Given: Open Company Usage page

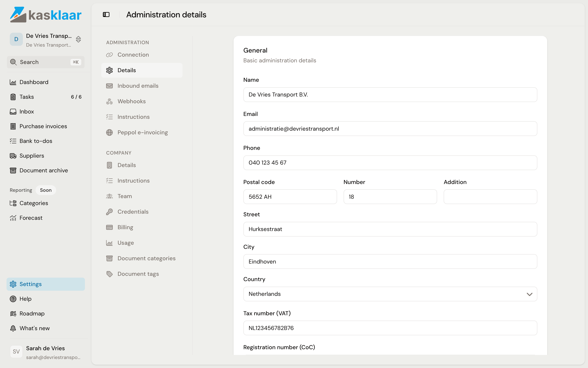Looking at the screenshot, I should [142, 243].
